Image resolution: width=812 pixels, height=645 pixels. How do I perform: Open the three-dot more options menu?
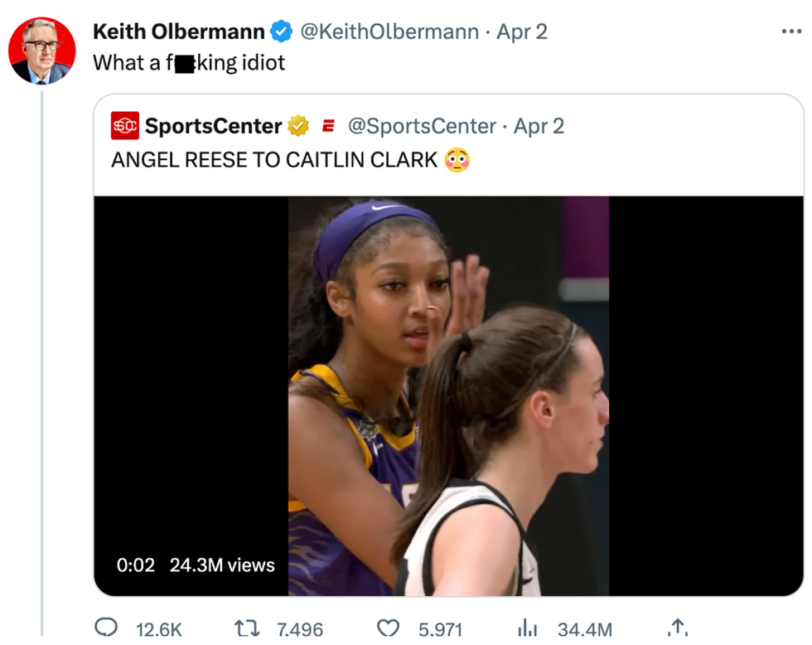pos(791,32)
